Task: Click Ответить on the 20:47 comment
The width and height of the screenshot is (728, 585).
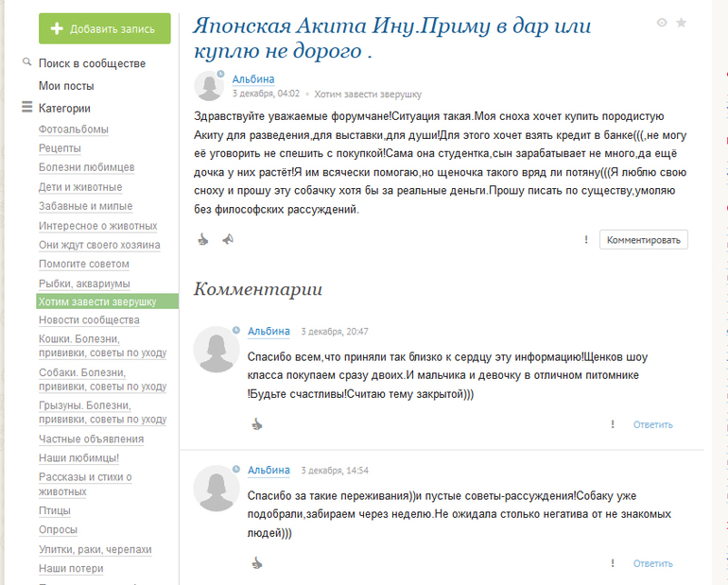Action: coord(652,425)
